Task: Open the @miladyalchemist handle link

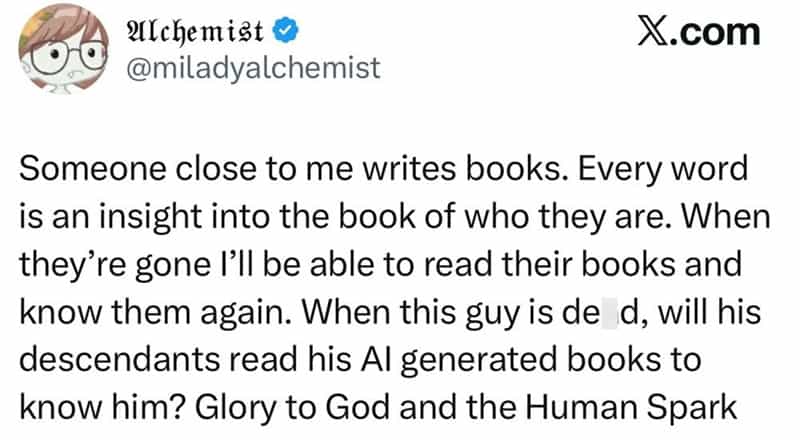Action: pyautogui.click(x=253, y=68)
